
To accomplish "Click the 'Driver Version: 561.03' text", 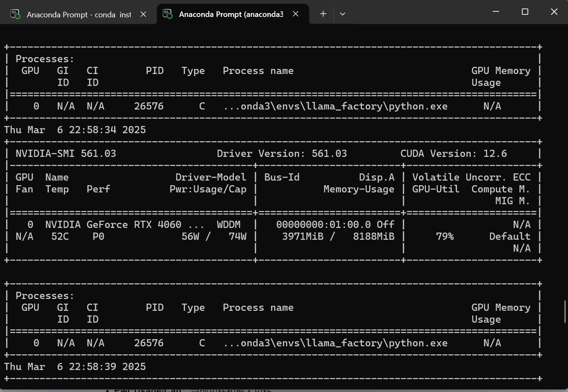I will [x=282, y=154].
